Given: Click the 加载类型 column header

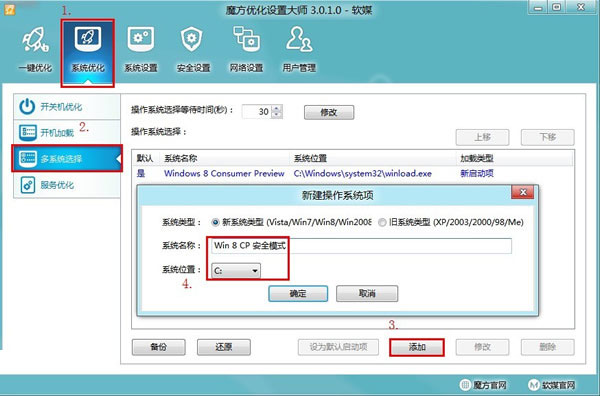Looking at the screenshot, I should pyautogui.click(x=477, y=158).
